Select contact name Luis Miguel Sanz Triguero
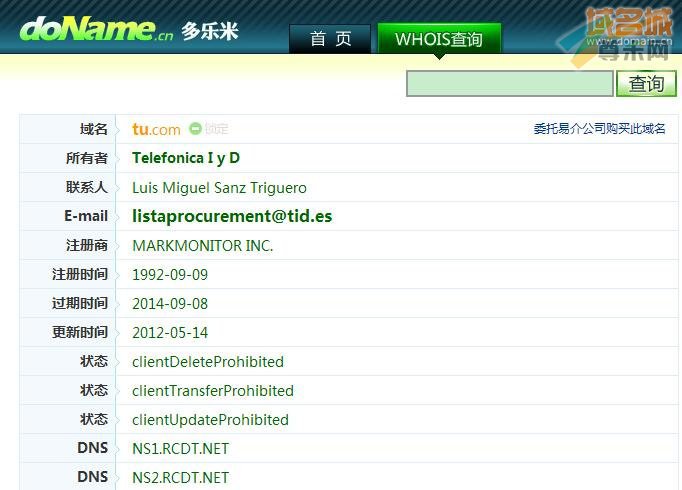This screenshot has width=682, height=490. click(219, 188)
